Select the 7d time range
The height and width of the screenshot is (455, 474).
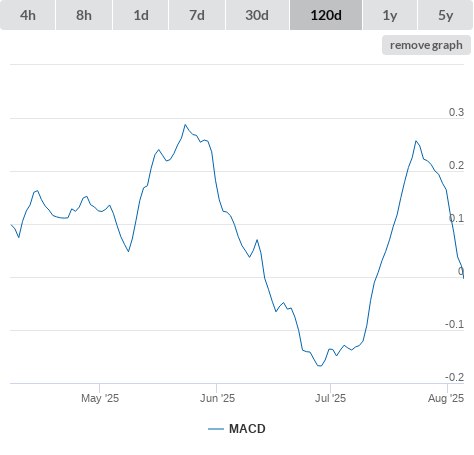coord(197,15)
